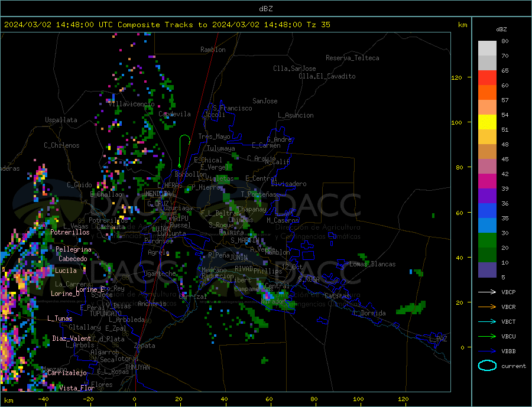Click the 'L_PAZ' place label

click(x=439, y=339)
